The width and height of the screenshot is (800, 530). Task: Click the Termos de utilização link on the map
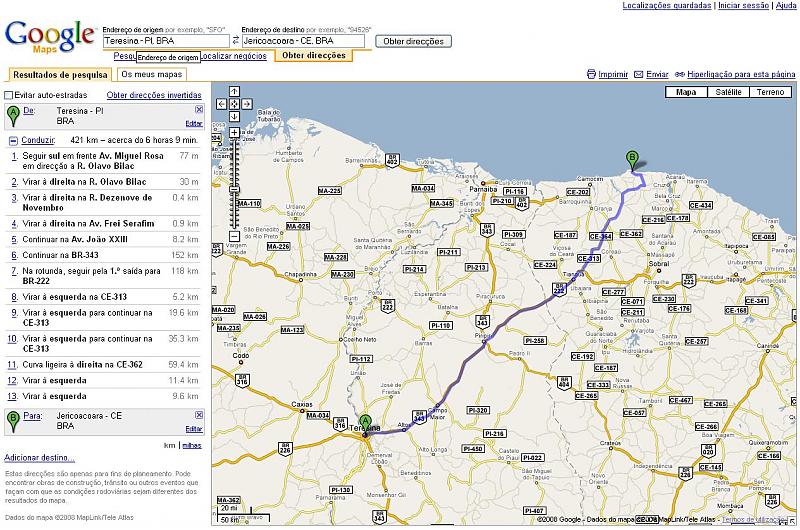coord(754,520)
